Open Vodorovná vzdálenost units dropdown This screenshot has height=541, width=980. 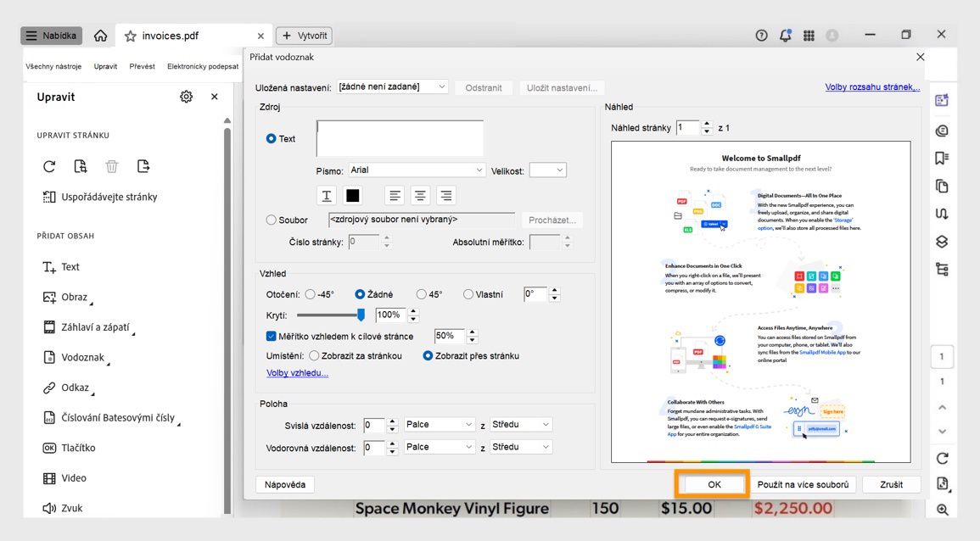pyautogui.click(x=440, y=447)
